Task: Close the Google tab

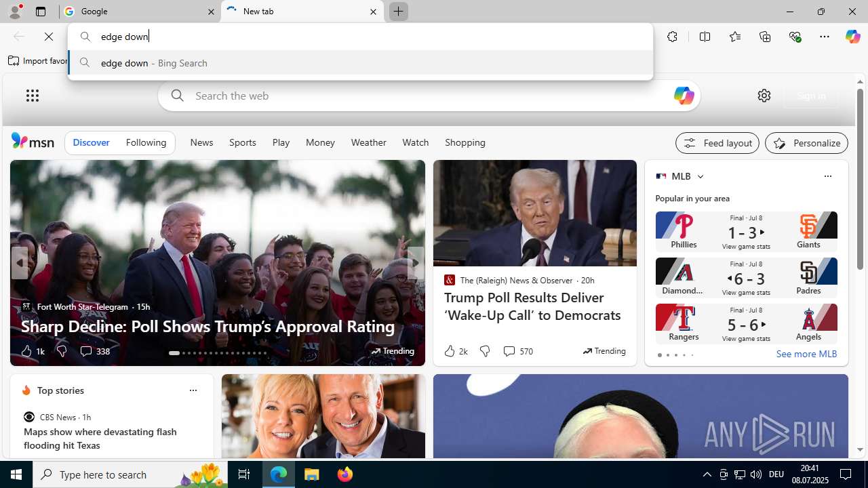Action: (211, 12)
